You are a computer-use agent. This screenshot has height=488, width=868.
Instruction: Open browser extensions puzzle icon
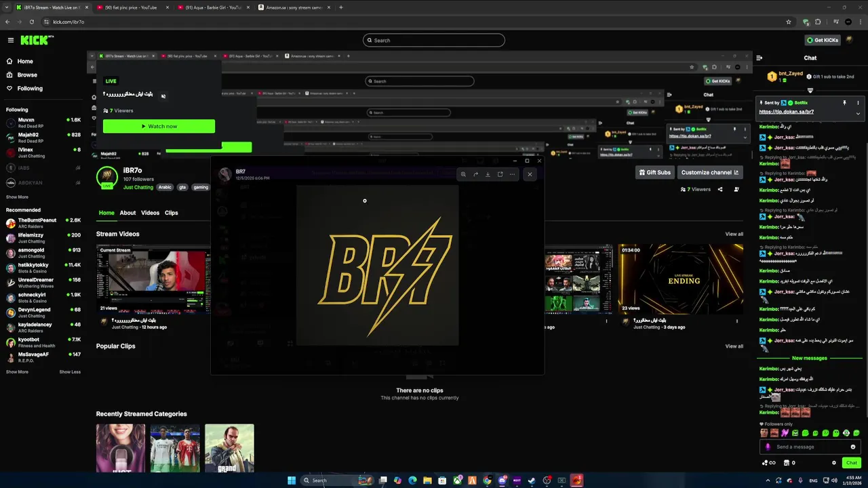point(818,22)
